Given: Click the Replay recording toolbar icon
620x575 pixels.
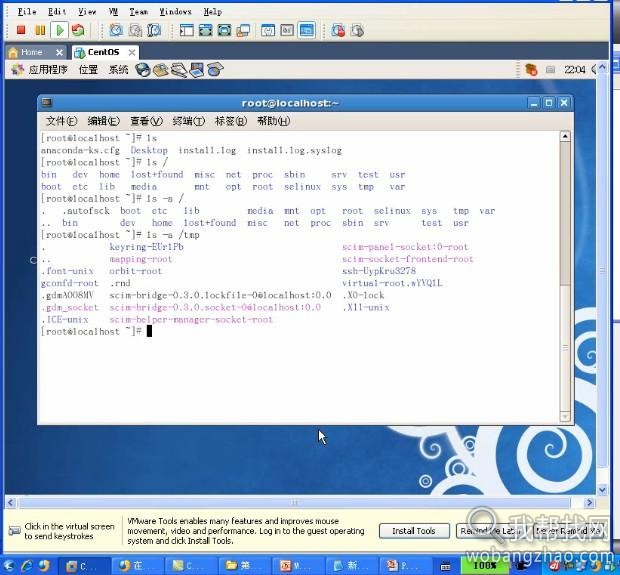Looking at the screenshot, I should tap(357, 30).
